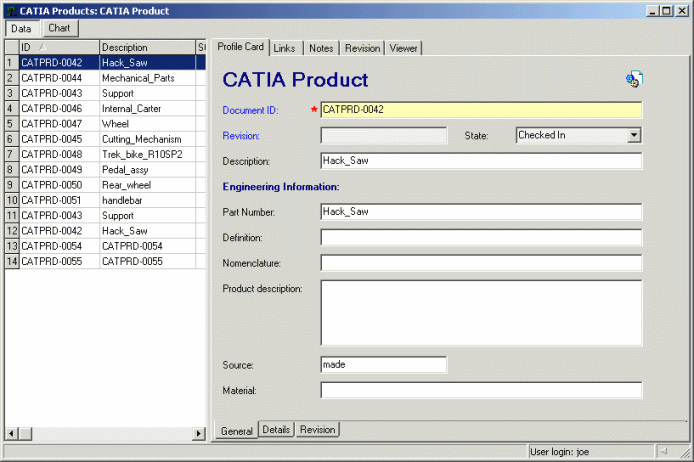Switch to the Viewer tab
Image resolution: width=694 pixels, height=462 pixels.
click(x=403, y=48)
